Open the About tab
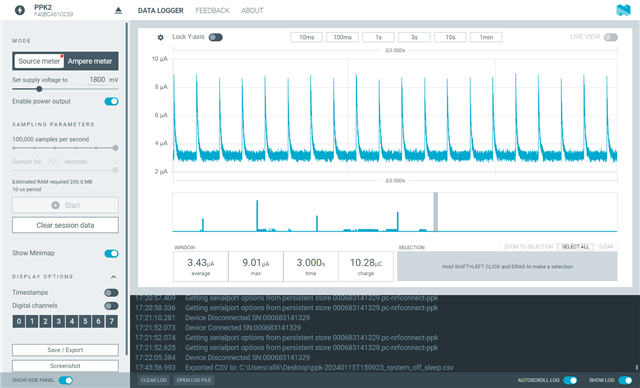Viewport: 640px width, 388px height. pyautogui.click(x=252, y=11)
